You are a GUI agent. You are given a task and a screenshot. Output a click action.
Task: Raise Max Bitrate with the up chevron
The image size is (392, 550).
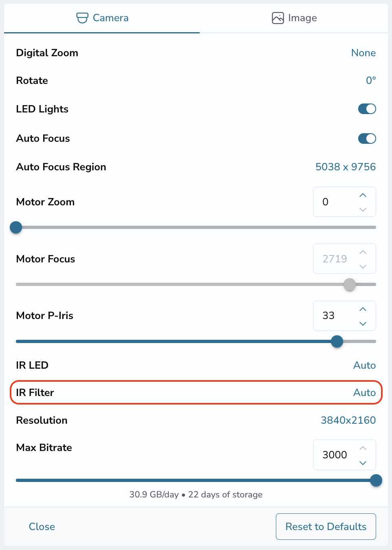363,448
